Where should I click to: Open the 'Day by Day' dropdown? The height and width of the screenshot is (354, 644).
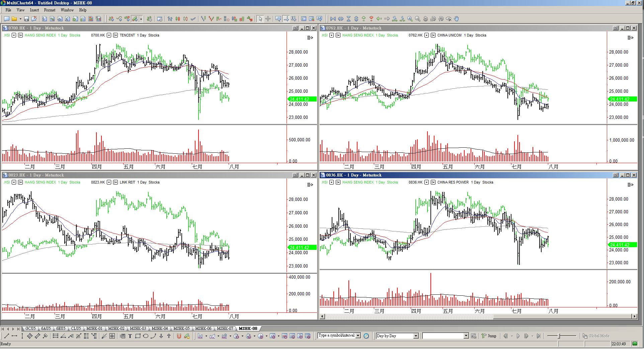click(416, 336)
